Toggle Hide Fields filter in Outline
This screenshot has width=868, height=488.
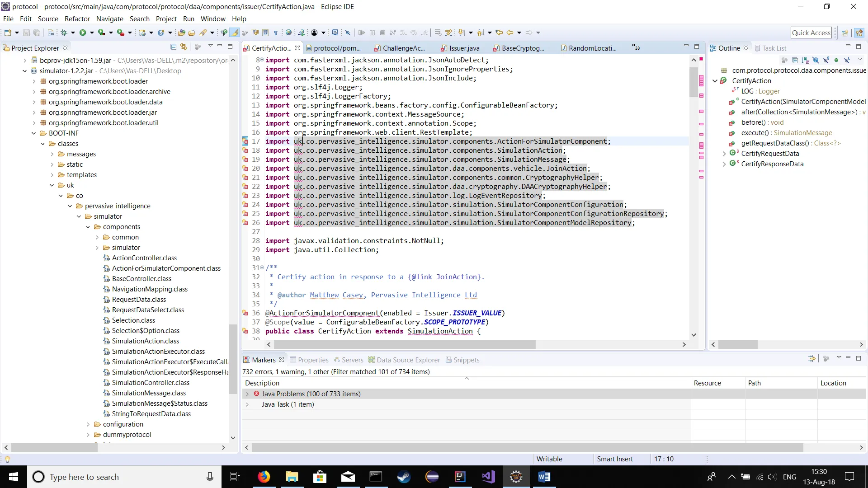coord(816,60)
